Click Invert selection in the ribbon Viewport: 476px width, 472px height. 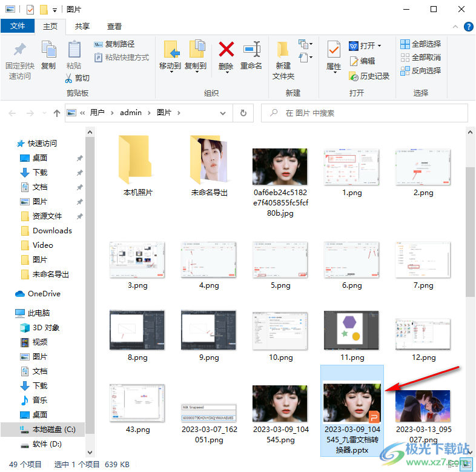421,71
